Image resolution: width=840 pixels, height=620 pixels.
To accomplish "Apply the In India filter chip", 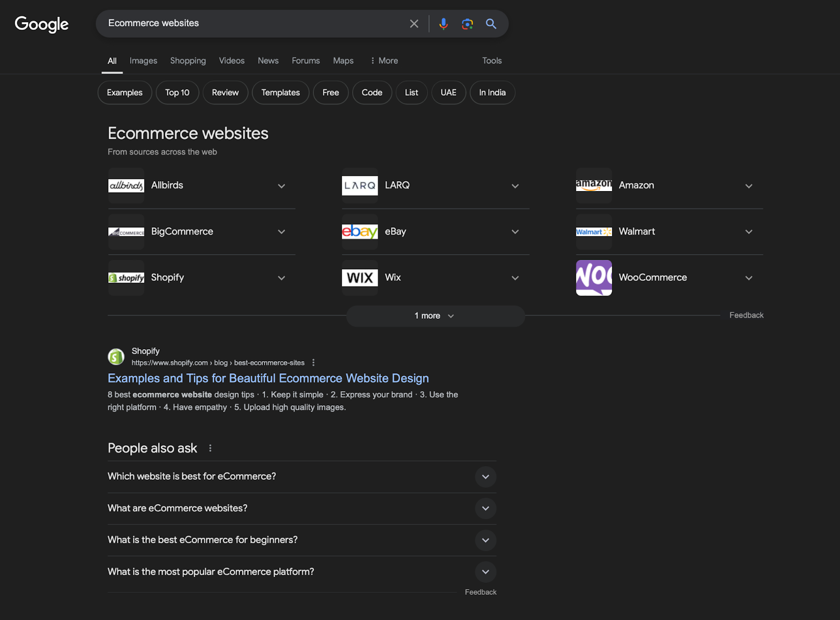I will coord(492,93).
